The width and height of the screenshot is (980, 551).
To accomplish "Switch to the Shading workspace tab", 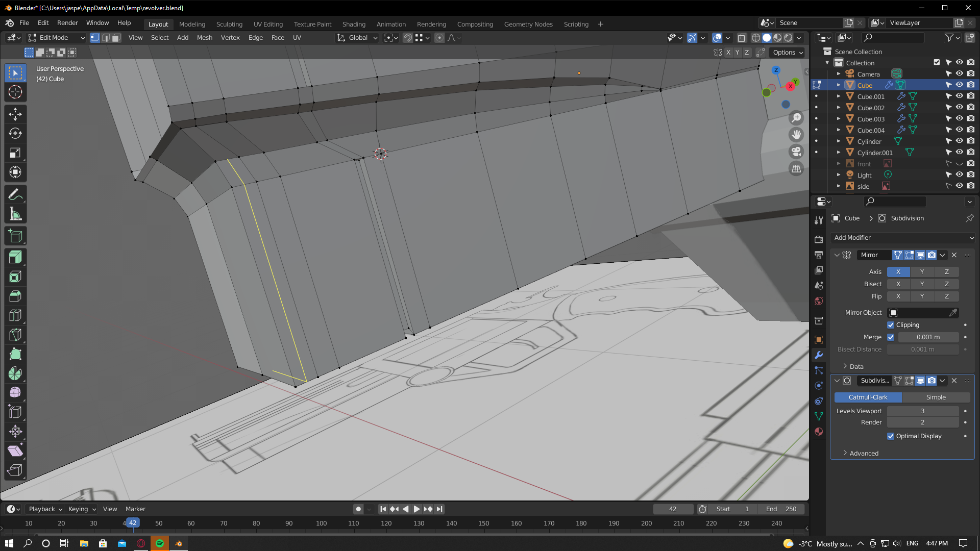I will click(x=354, y=24).
